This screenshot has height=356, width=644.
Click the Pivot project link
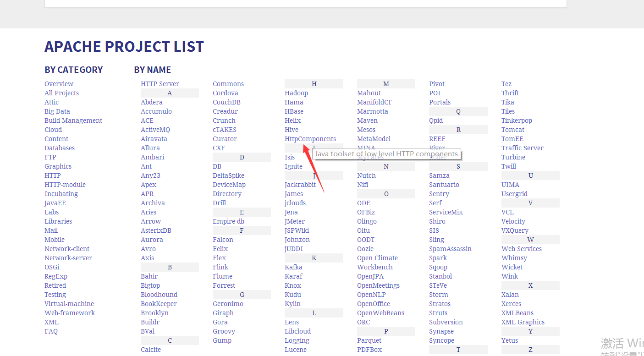point(437,84)
